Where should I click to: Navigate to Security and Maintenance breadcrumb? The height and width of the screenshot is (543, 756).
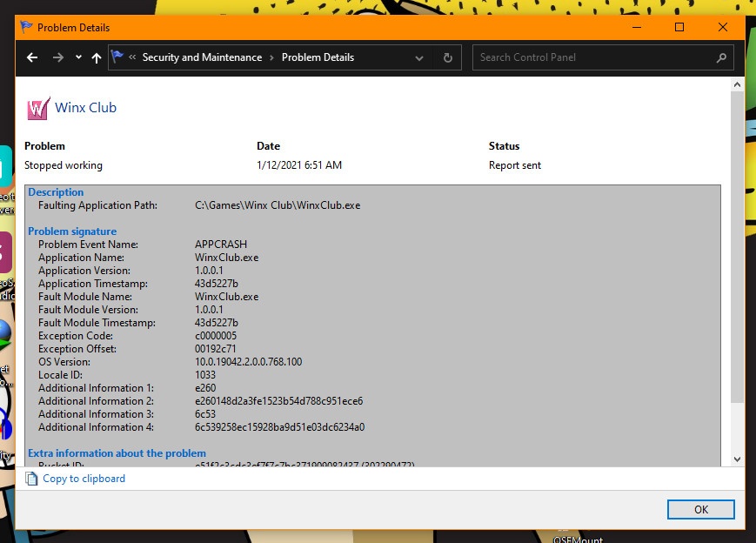(x=202, y=57)
